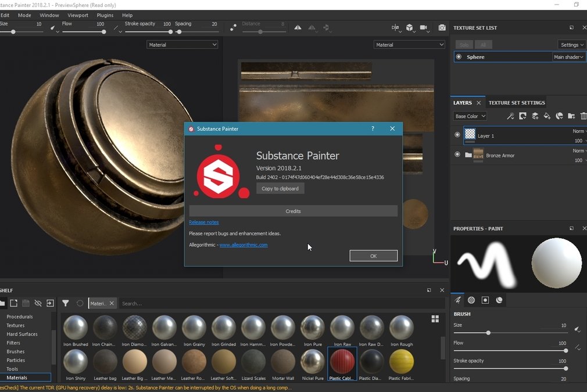Open the Credits section button
This screenshot has width=587, height=392.
(x=293, y=211)
